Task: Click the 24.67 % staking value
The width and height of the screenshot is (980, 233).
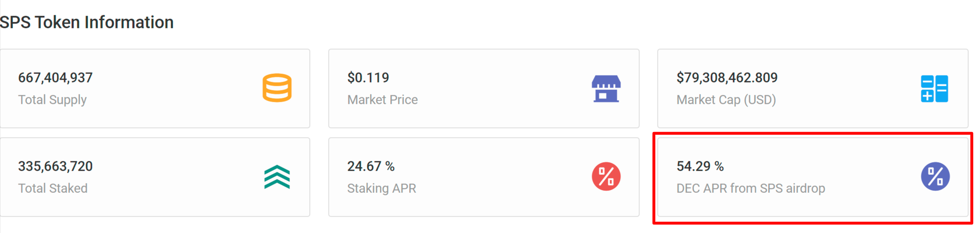Action: pyautogui.click(x=371, y=166)
